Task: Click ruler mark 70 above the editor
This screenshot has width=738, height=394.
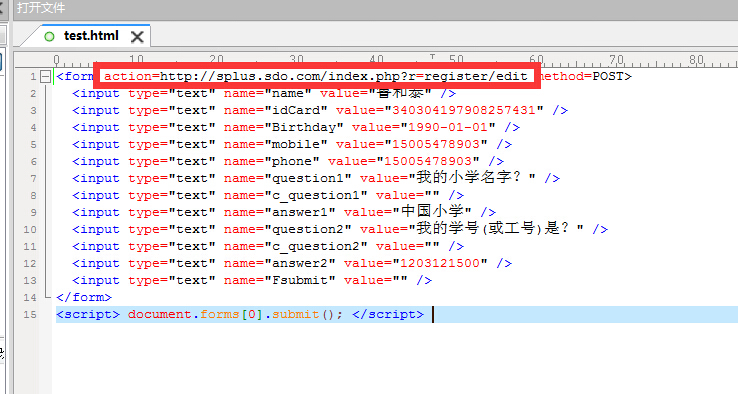Action: [x=616, y=60]
